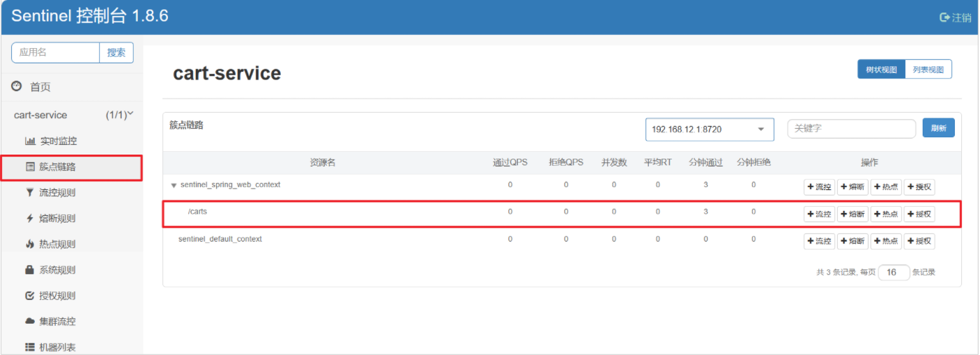The height and width of the screenshot is (355, 980).
Task: Click the 热点规则 flame icon
Action: pos(30,244)
